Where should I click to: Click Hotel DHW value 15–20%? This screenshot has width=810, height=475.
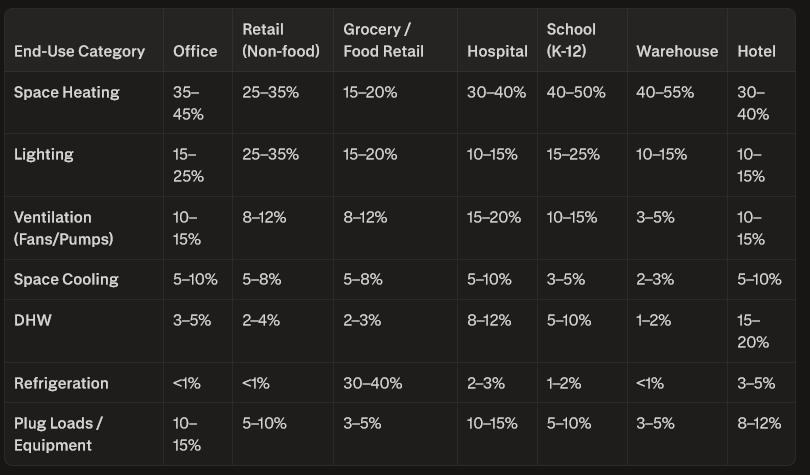(753, 331)
